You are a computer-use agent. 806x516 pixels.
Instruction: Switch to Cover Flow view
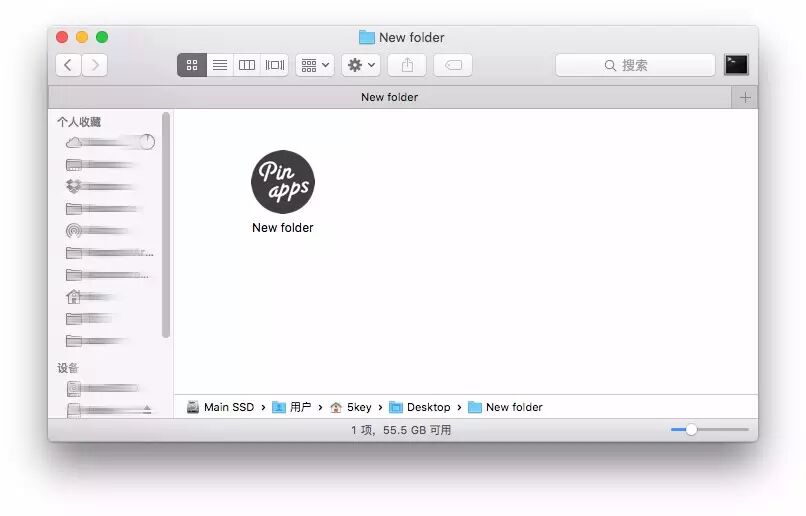pos(274,65)
